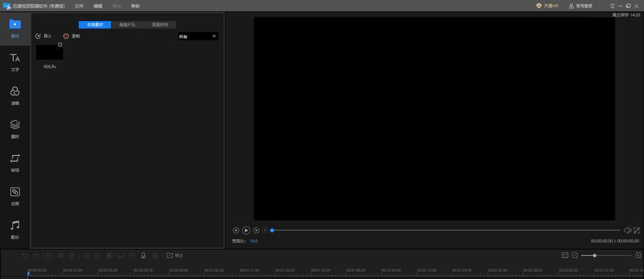Screen dimensions: 644x279
Task: Open the 叠附 overlays panel
Action: click(x=15, y=129)
